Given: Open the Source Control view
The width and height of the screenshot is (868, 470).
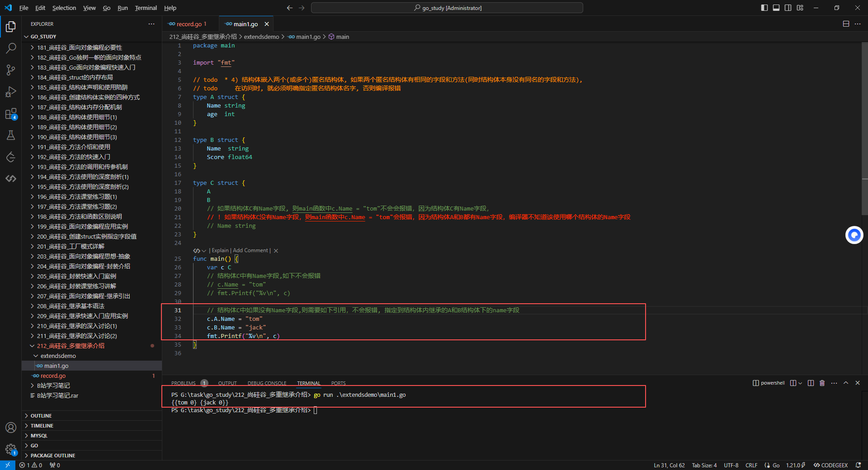Looking at the screenshot, I should point(11,70).
